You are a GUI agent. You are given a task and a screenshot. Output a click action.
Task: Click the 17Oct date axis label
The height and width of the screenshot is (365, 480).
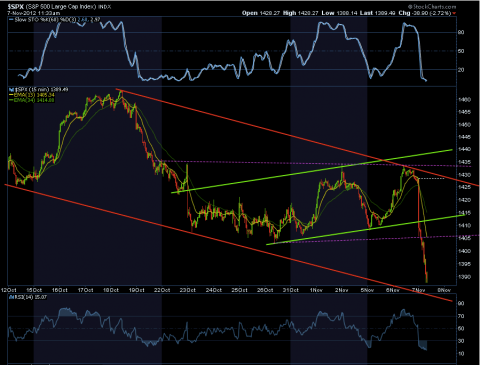pyautogui.click(x=85, y=290)
